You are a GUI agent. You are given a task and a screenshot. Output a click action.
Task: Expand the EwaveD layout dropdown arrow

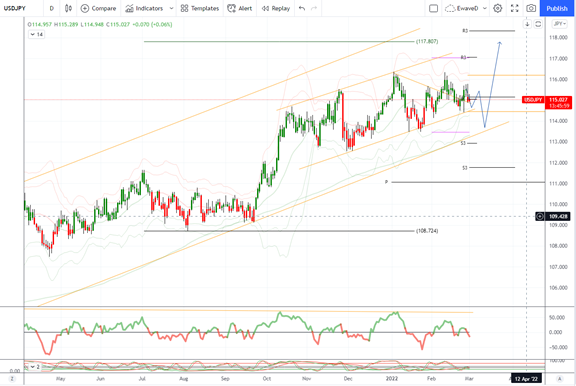click(485, 8)
